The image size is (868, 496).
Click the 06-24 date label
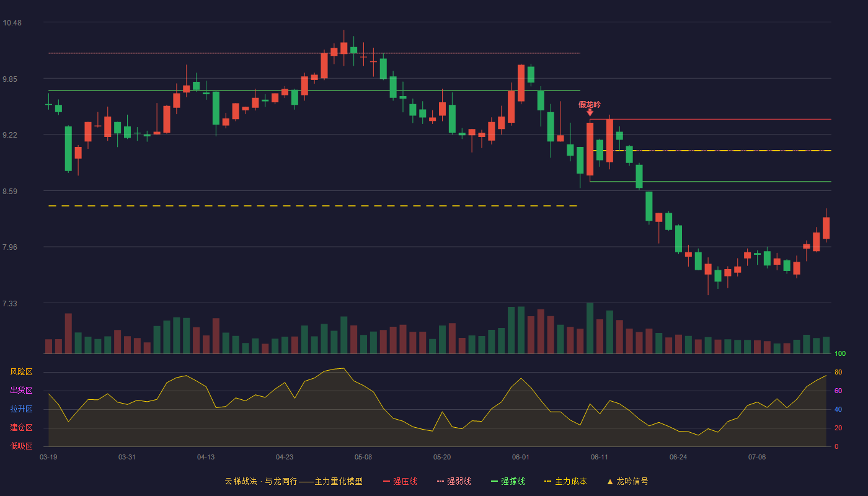[x=678, y=457]
